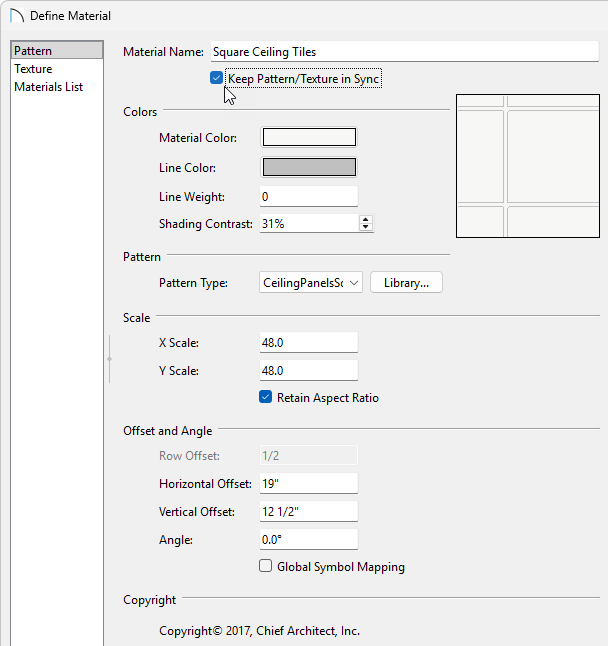Open the Materials List panel
Screen dimensions: 608x646
(x=48, y=87)
